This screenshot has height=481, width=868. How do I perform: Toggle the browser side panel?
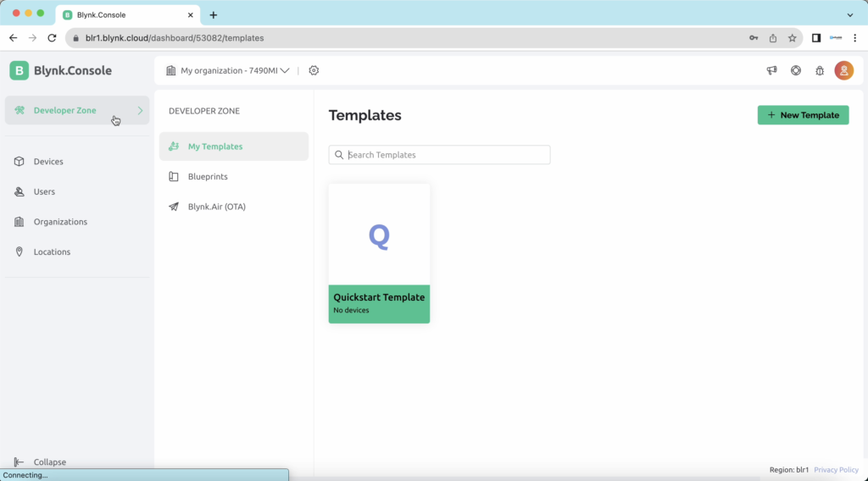click(x=816, y=38)
